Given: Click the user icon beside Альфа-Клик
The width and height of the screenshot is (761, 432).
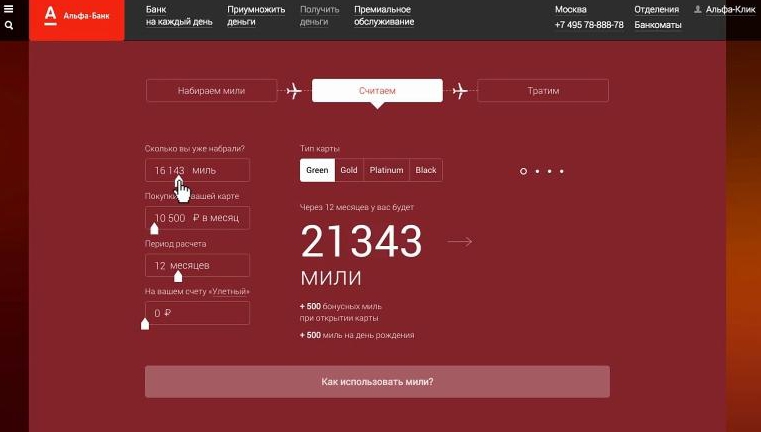Looking at the screenshot, I should click(x=697, y=9).
